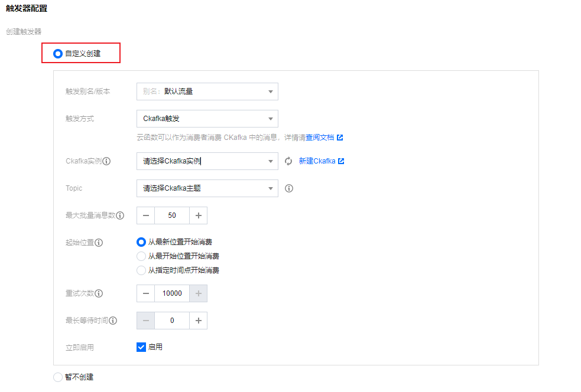Screen dimensions: 581x392
Task: Click the info icon beside Ckafka实例 label
Action: click(107, 161)
